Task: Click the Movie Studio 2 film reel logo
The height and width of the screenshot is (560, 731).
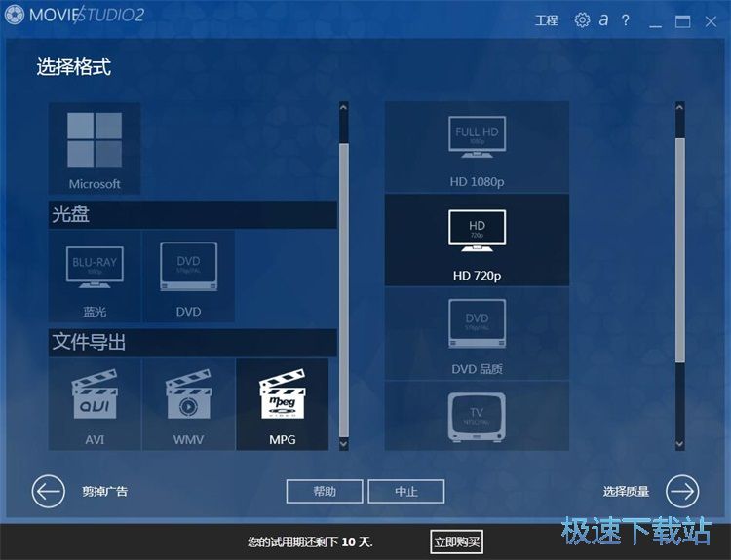Action: 15,15
